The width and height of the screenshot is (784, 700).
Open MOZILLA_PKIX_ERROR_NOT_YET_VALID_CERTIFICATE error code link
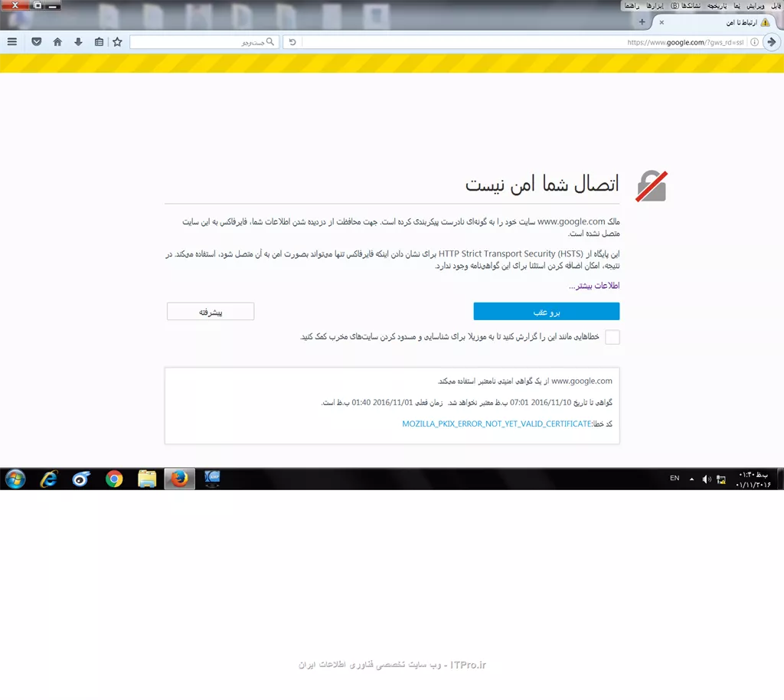496,424
